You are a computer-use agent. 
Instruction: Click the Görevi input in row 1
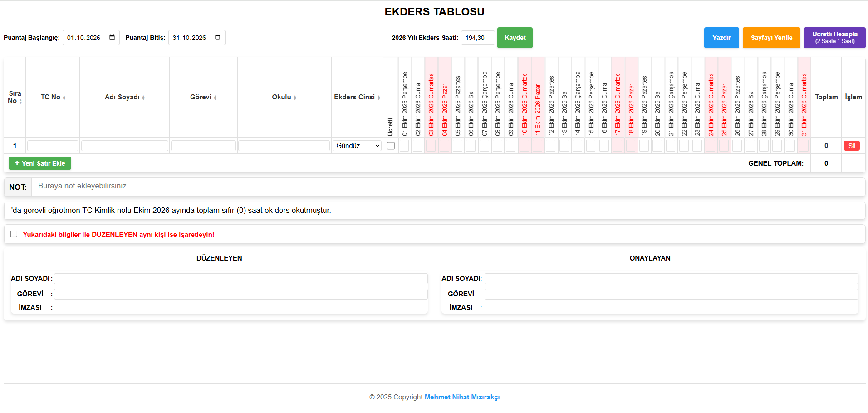[x=203, y=146]
